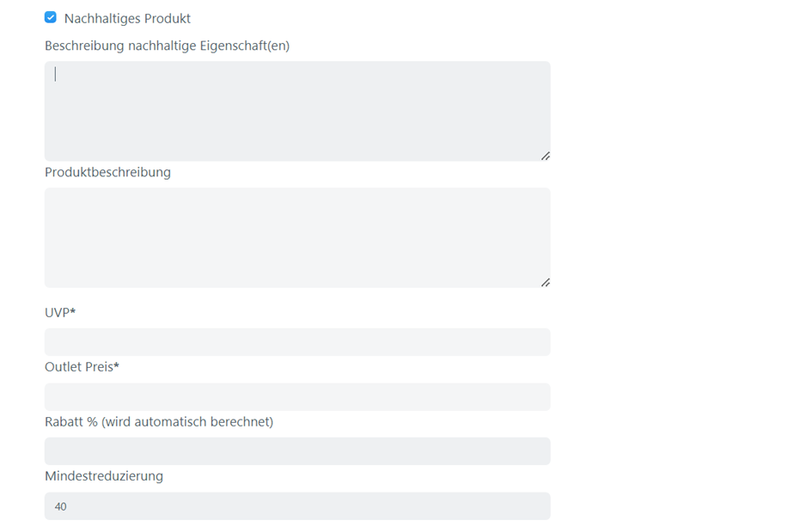Click the required asterisk beside UVP
Viewport: 812px width, 527px height.
coord(73,311)
